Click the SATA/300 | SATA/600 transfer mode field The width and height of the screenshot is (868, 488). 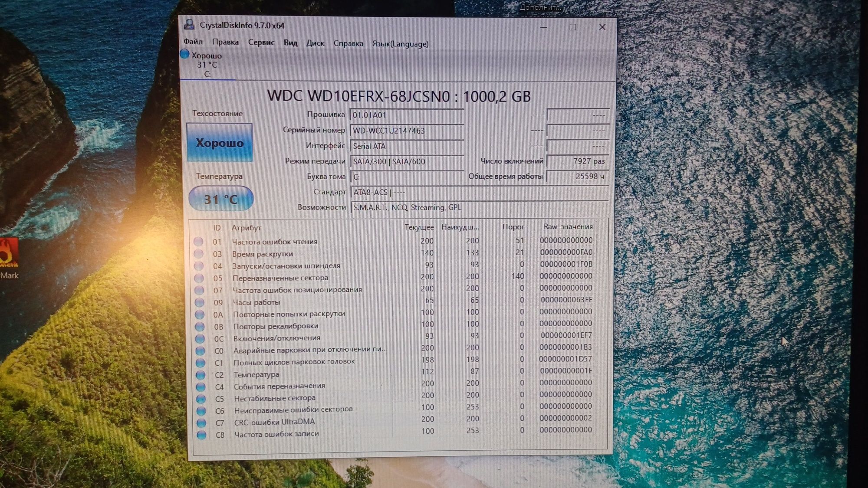[x=407, y=161]
